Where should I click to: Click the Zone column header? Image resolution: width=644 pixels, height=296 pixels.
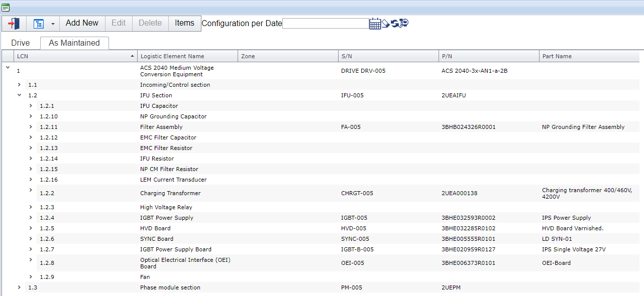point(288,56)
